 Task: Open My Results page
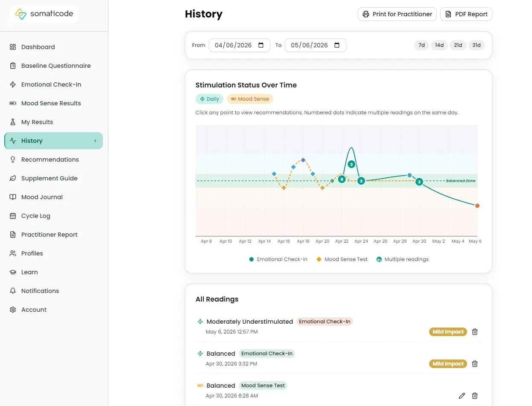53,122
